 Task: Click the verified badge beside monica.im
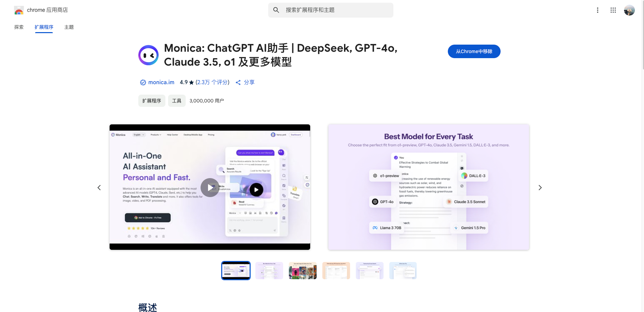tap(143, 82)
